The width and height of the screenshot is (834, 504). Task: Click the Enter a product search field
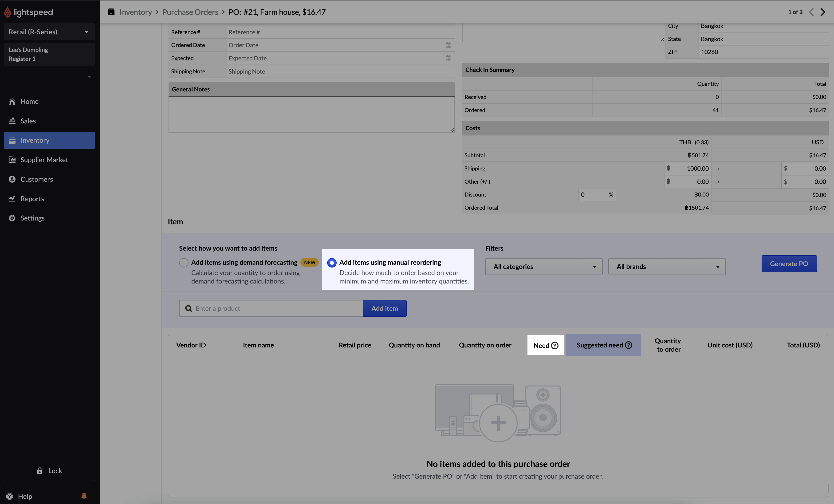coord(271,308)
